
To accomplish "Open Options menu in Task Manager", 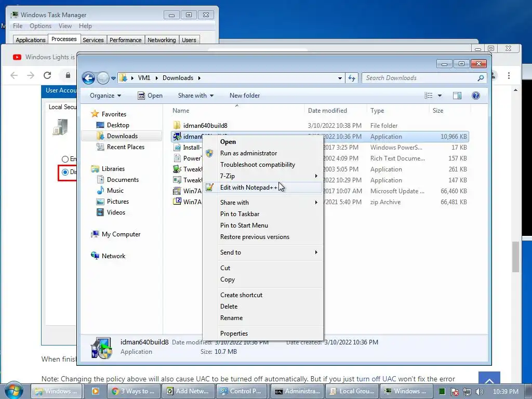I will pos(41,26).
